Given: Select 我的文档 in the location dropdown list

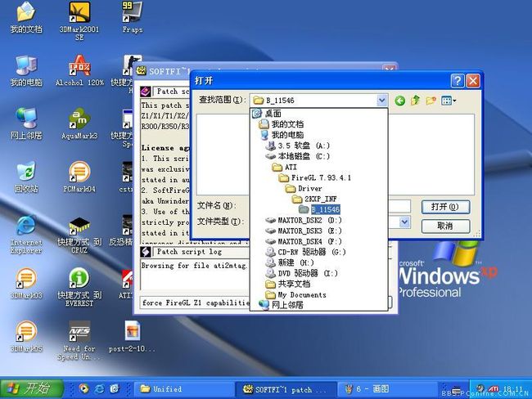Looking at the screenshot, I should click(x=282, y=124).
